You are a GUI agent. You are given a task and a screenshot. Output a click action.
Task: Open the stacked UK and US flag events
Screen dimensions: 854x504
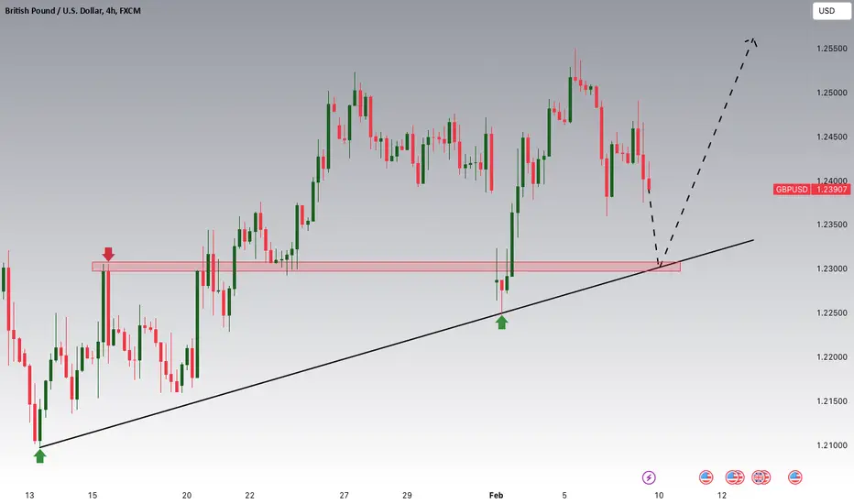point(761,477)
